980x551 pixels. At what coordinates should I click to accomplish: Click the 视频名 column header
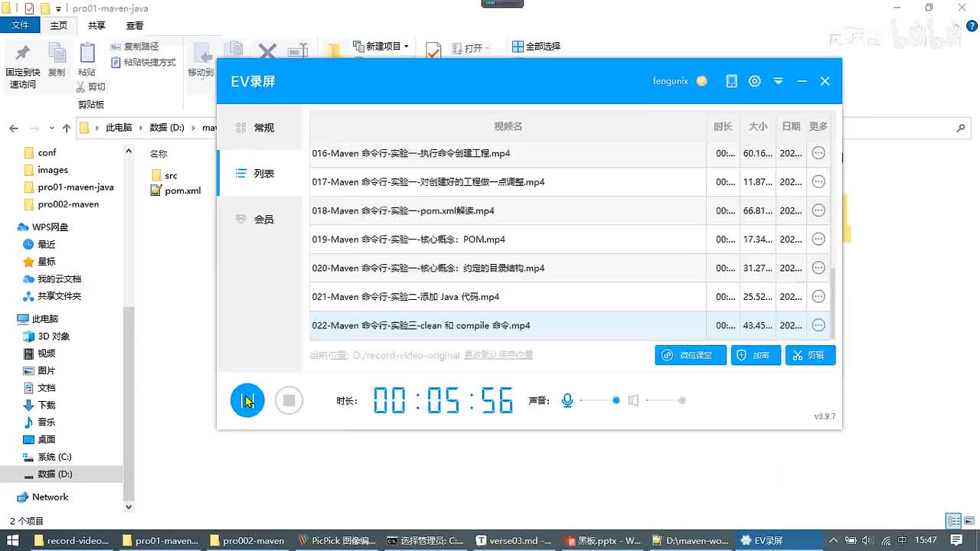coord(508,126)
